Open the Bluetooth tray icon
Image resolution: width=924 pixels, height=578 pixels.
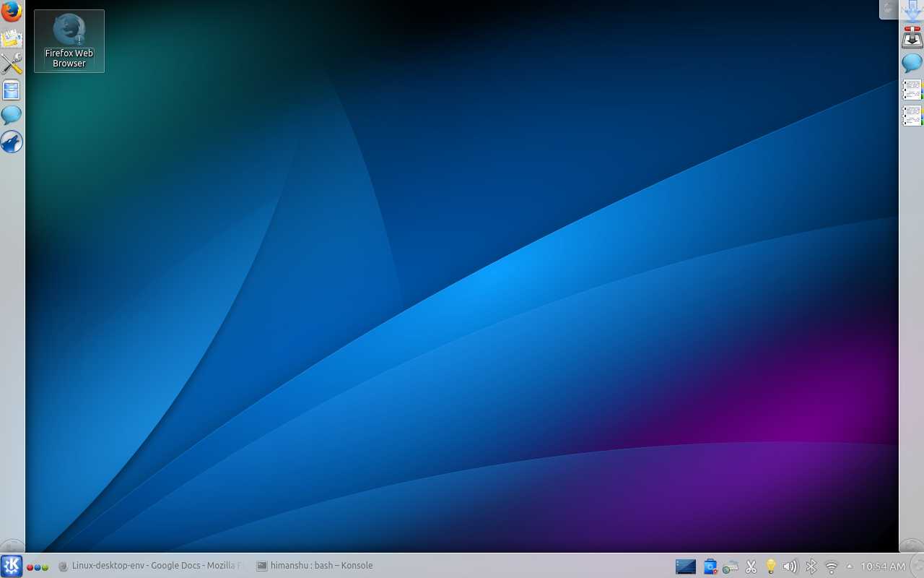(x=811, y=566)
